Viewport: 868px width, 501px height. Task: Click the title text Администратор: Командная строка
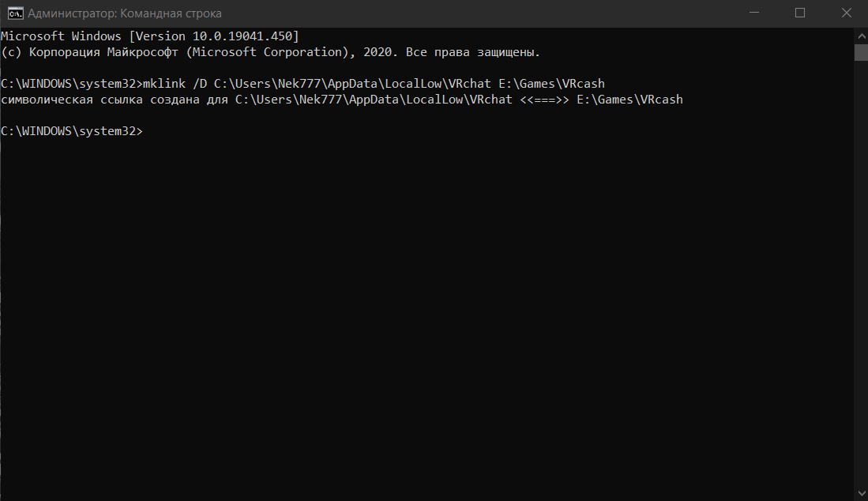click(125, 13)
